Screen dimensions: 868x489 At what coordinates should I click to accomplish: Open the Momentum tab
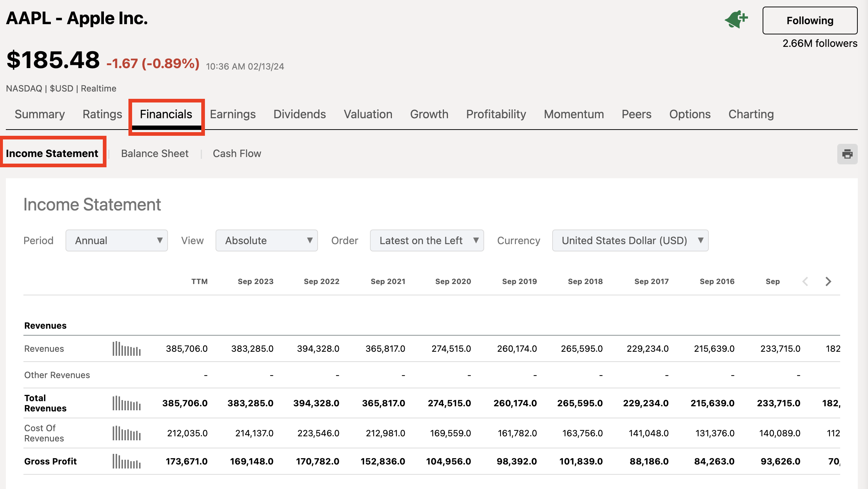[x=574, y=114]
